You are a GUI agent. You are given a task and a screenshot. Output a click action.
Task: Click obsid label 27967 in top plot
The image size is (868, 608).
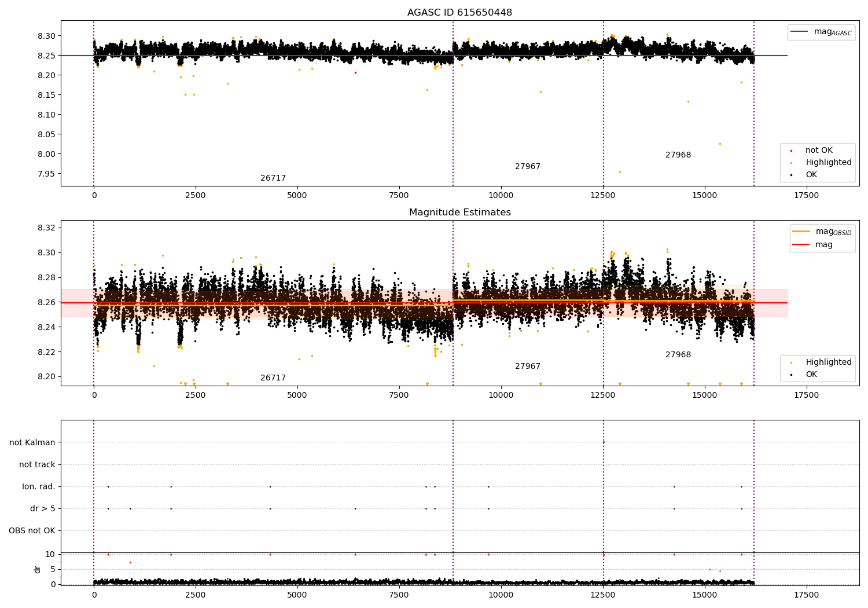click(528, 167)
